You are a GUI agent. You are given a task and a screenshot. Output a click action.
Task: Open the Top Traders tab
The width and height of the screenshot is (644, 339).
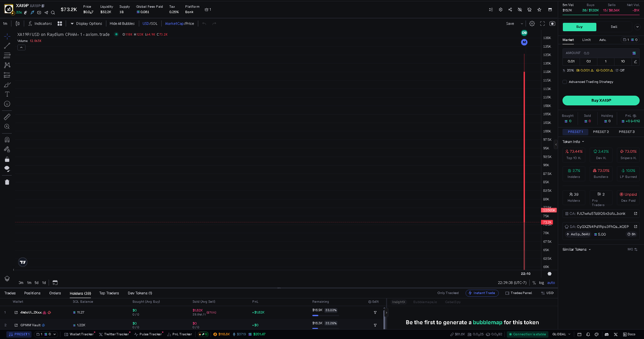click(109, 293)
